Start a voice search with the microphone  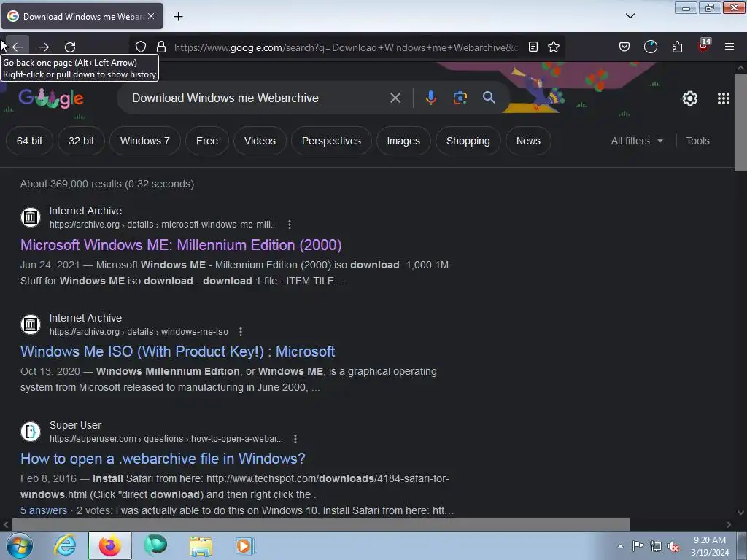tap(430, 98)
